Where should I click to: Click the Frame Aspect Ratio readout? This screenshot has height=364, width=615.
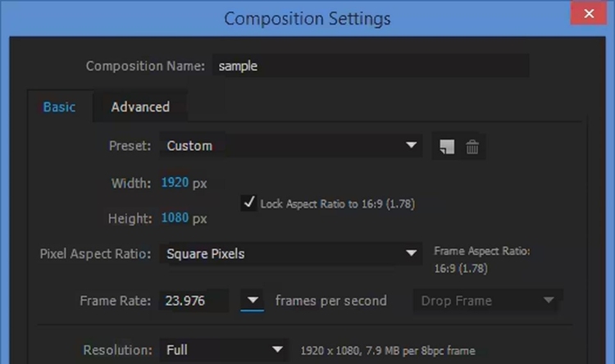481,260
